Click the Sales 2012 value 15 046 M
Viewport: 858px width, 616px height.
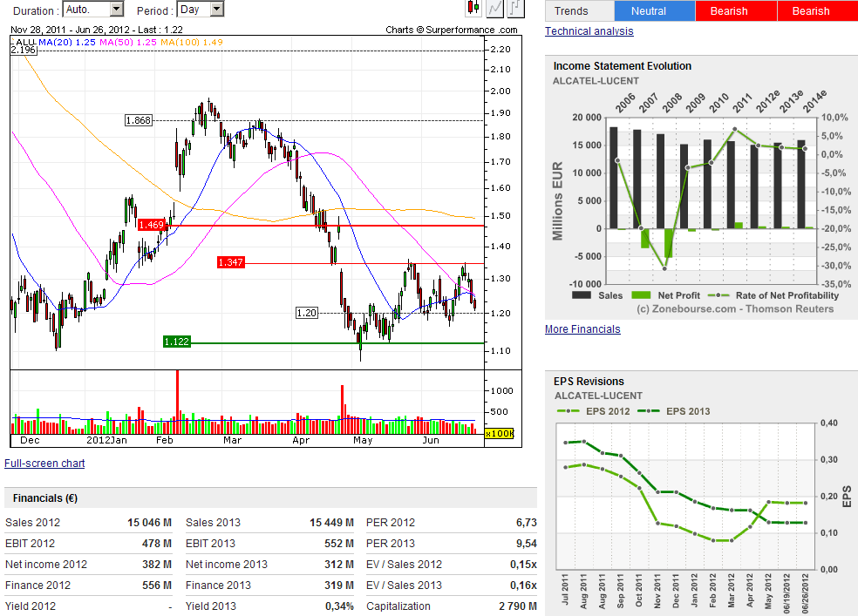pos(149,523)
